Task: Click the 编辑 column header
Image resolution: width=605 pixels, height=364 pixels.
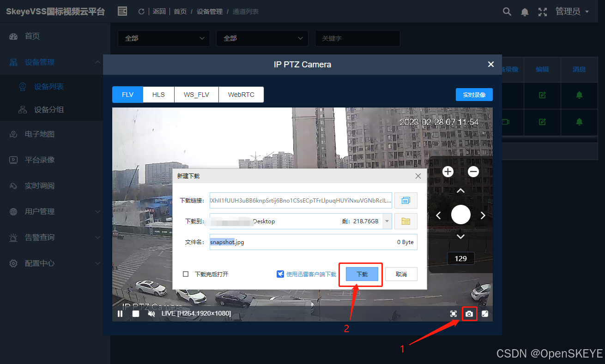Action: 542,69
